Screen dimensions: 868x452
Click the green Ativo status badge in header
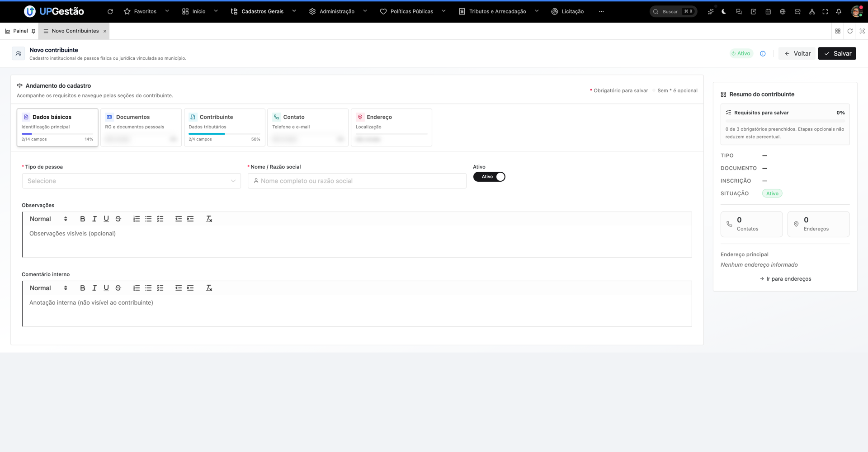click(x=741, y=53)
